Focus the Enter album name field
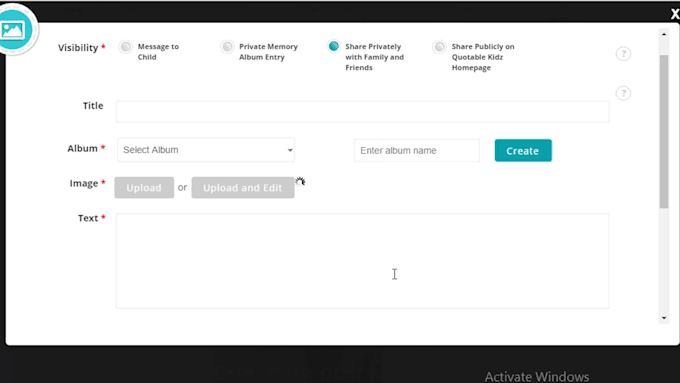 [417, 151]
